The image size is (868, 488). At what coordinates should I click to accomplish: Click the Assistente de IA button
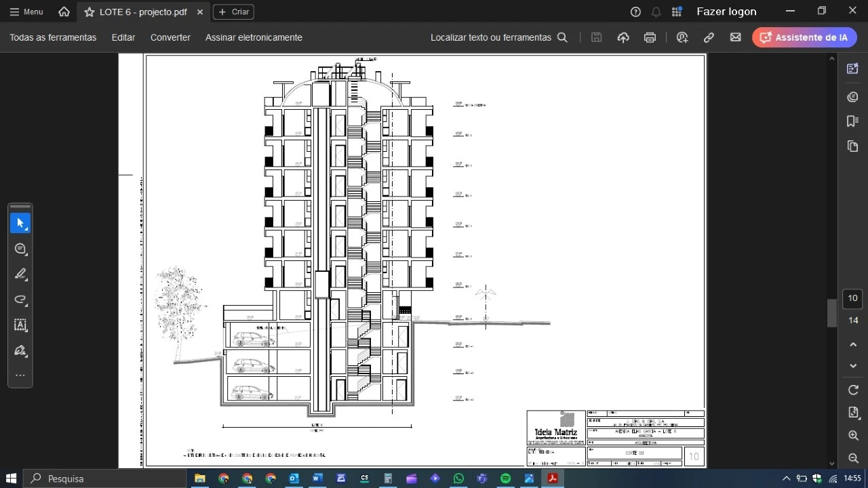pos(804,37)
